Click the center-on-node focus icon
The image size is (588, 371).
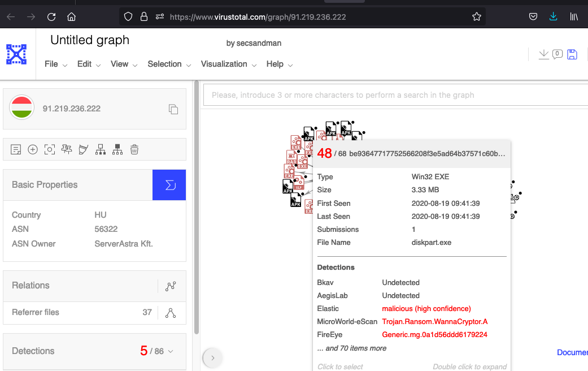click(x=50, y=149)
